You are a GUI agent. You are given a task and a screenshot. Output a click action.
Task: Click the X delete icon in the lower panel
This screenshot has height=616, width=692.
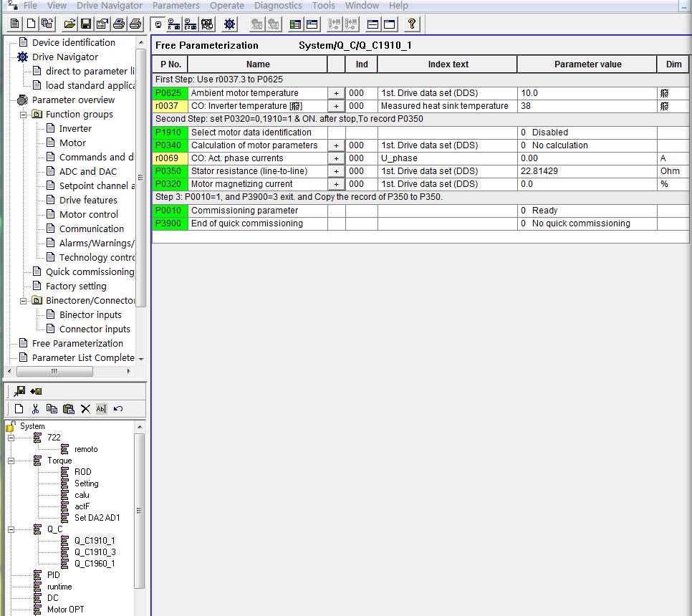tap(85, 409)
